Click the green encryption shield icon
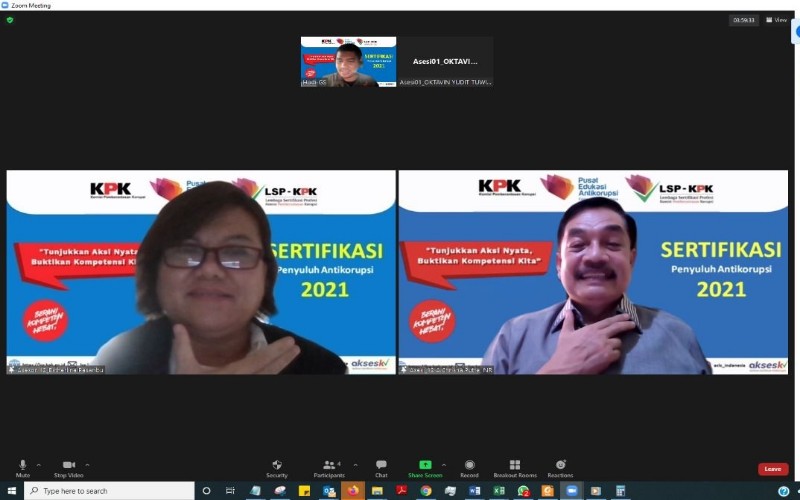The height and width of the screenshot is (500, 800). [10, 20]
